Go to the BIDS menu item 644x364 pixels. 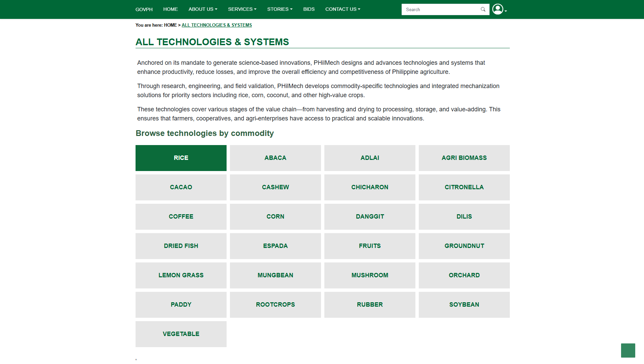pyautogui.click(x=309, y=9)
